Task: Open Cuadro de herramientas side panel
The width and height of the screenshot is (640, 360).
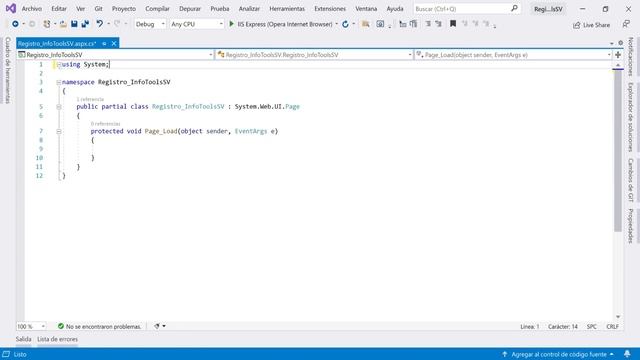Action: (8, 70)
